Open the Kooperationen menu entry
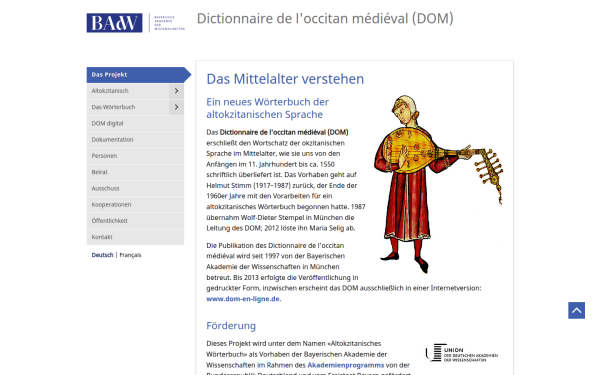 (x=135, y=205)
